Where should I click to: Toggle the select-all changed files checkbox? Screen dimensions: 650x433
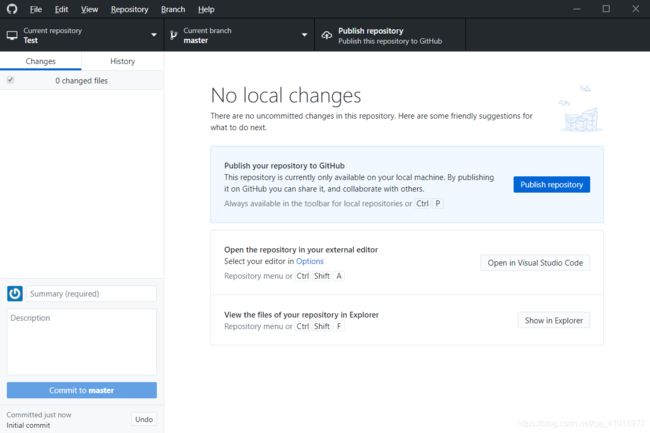[11, 80]
